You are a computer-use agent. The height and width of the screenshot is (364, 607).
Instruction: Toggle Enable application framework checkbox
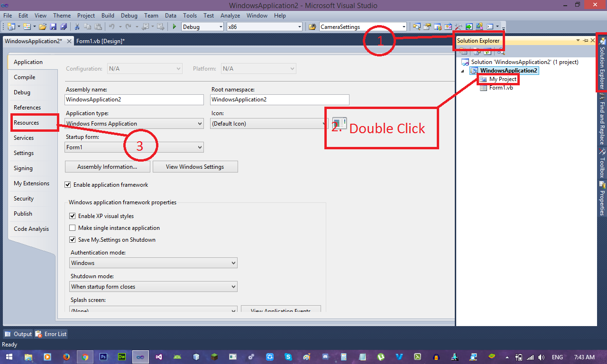(x=68, y=185)
